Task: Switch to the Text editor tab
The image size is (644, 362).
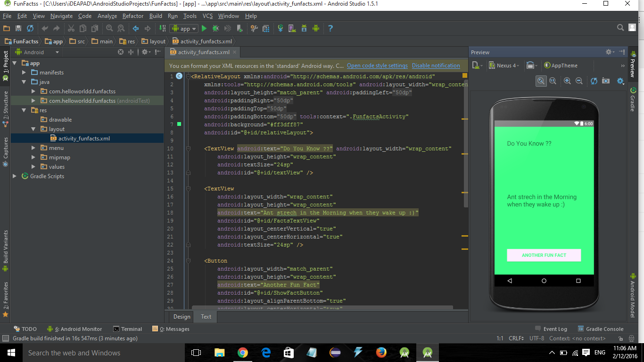Action: click(x=206, y=317)
